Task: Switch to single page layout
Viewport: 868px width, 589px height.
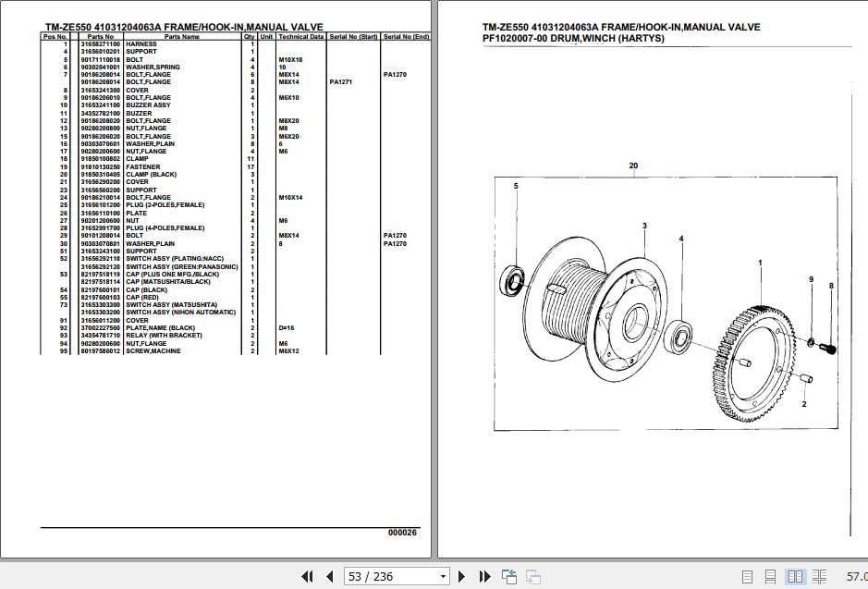Action: coord(748,576)
